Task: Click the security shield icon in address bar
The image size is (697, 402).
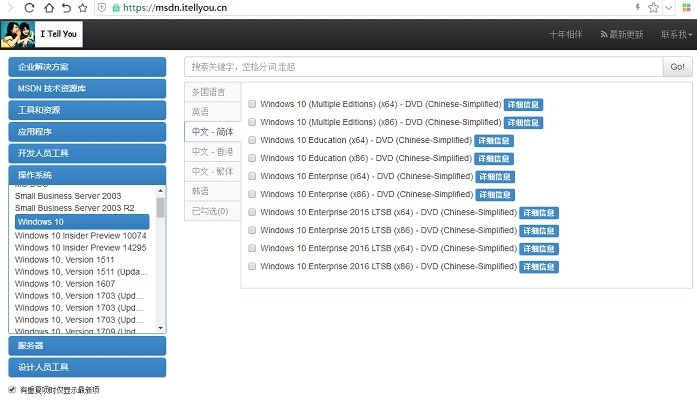Action: (101, 7)
